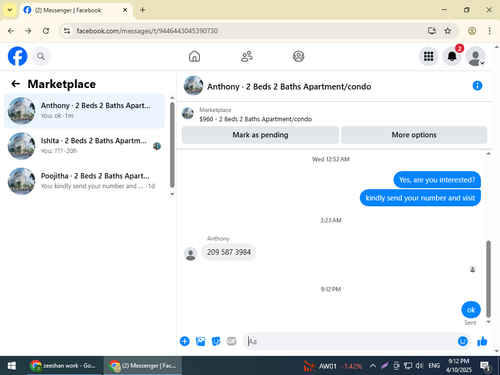
Task: Click the site information icon in address bar
Action: (x=67, y=31)
